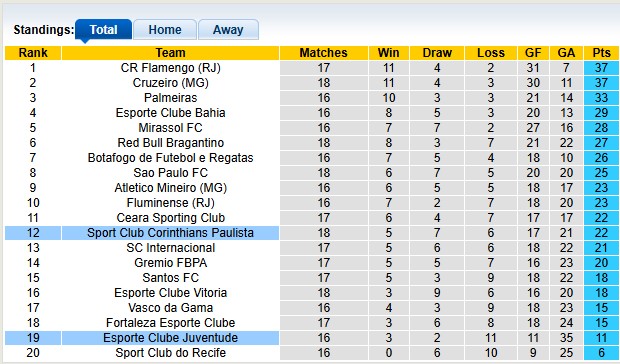620x364 pixels.
Task: Select Sport Club do Recife entry
Action: tap(170, 353)
